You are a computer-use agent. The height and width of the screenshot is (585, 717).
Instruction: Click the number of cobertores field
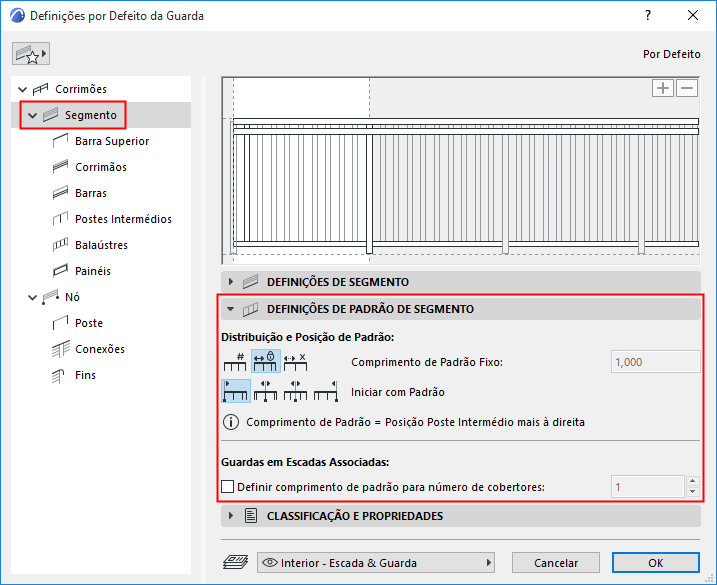tap(647, 487)
